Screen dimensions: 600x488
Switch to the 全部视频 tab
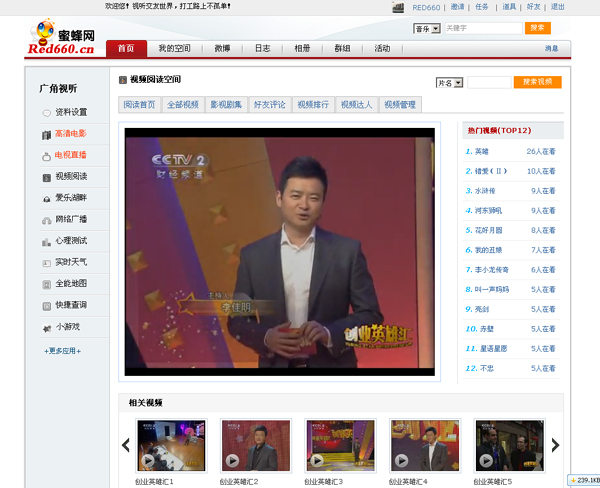point(183,105)
